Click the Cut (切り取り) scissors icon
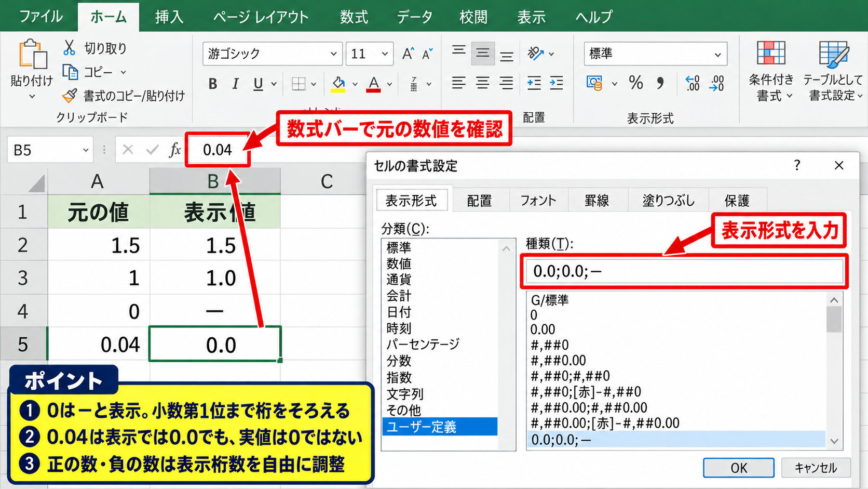This screenshot has width=868, height=489. 70,48
